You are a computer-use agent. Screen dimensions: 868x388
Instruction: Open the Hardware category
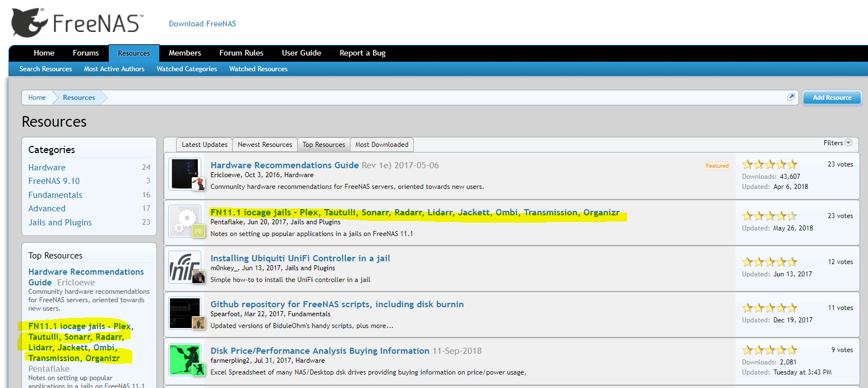tap(47, 168)
